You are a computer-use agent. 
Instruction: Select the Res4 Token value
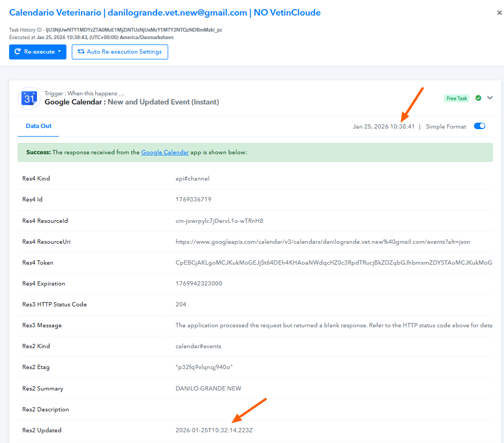pos(333,262)
